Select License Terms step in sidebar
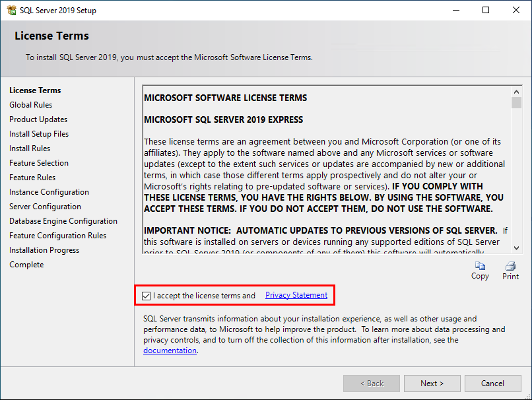Image resolution: width=532 pixels, height=400 pixels. [35, 90]
